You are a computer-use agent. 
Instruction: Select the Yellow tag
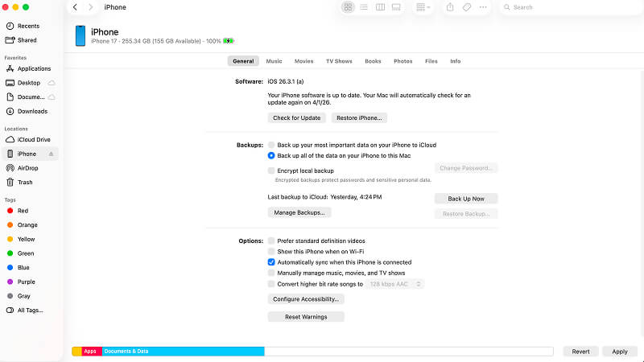pyautogui.click(x=27, y=239)
